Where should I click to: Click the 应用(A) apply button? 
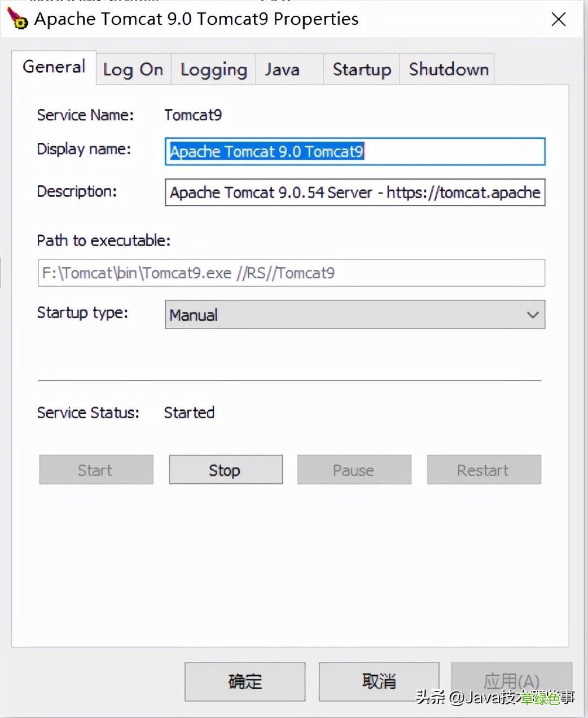511,681
